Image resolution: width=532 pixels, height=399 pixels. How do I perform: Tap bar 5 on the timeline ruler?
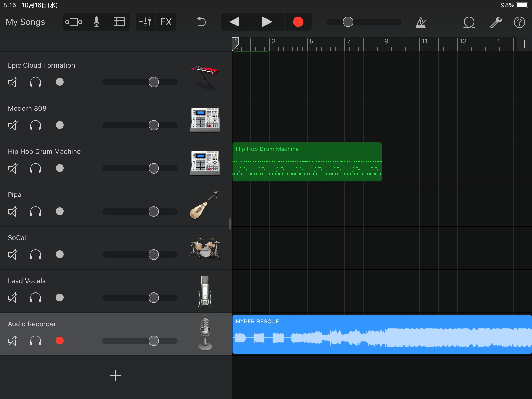pos(311,42)
